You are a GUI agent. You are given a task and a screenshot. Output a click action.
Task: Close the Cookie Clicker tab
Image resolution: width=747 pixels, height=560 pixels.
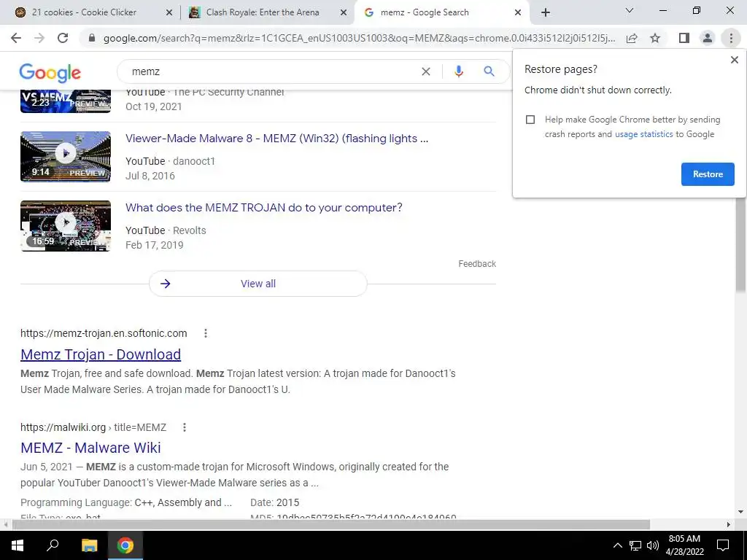pyautogui.click(x=169, y=12)
